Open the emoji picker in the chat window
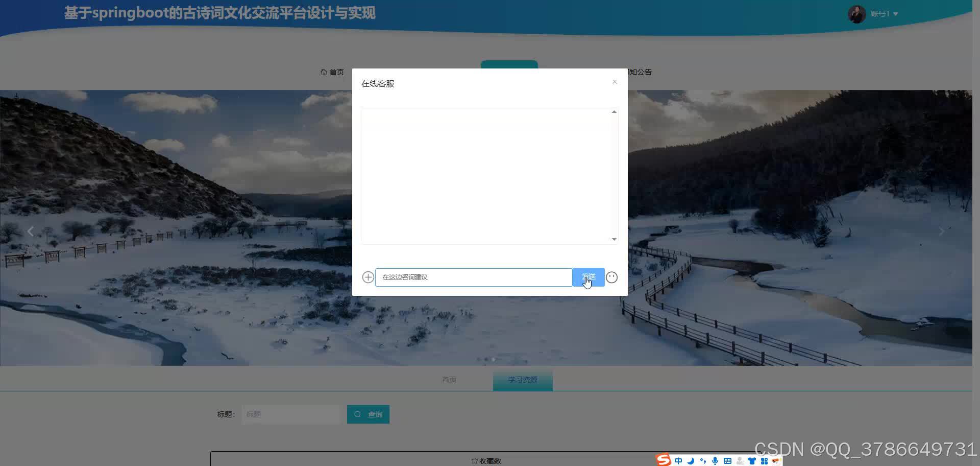980x466 pixels. [611, 277]
